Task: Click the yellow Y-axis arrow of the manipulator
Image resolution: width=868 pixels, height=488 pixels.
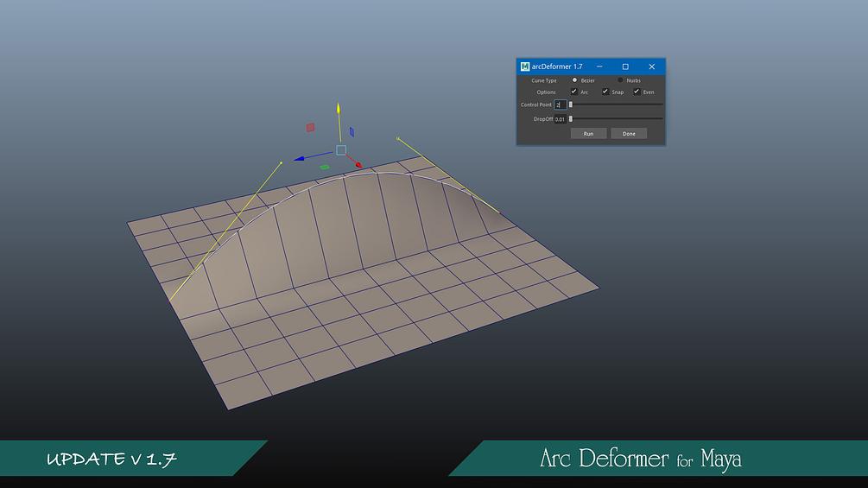Action: [x=339, y=109]
